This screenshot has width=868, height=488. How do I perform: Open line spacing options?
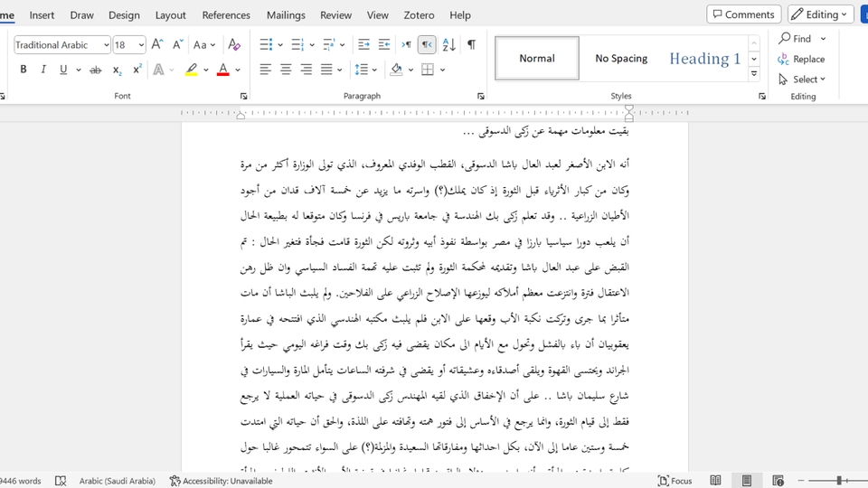(x=362, y=70)
